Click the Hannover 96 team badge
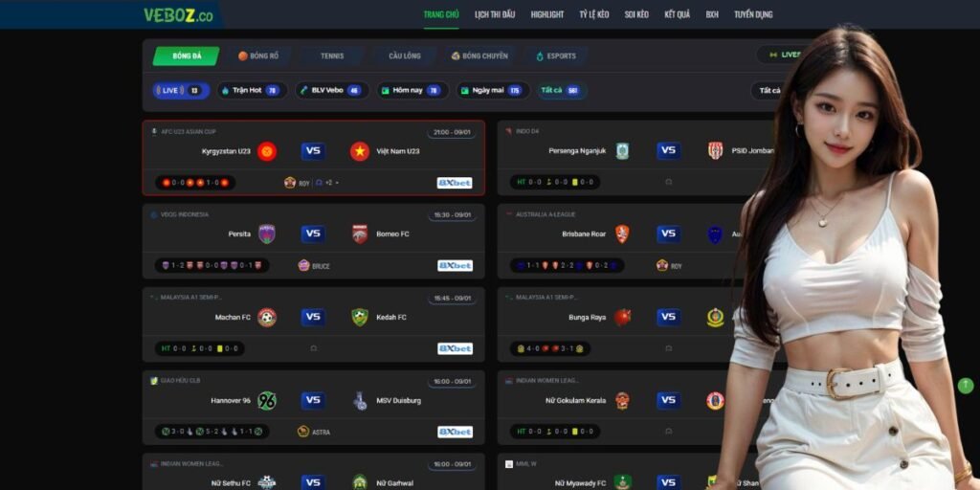980x490 pixels. coord(267,401)
